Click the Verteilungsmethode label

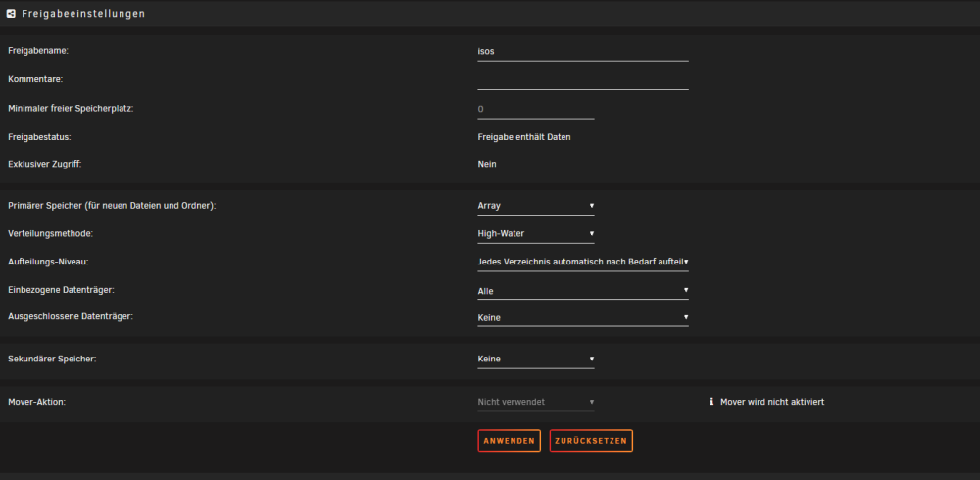pyautogui.click(x=50, y=233)
